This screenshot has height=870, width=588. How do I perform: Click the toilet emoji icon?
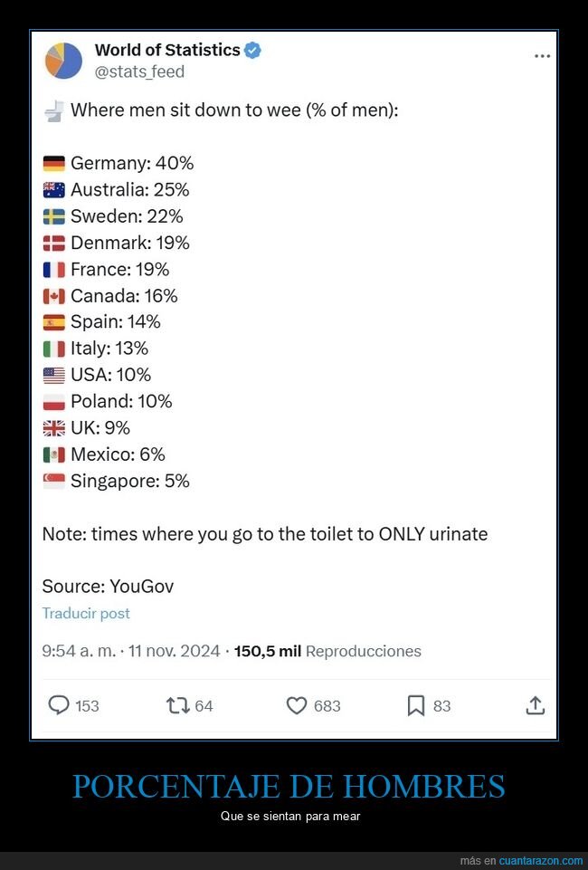pos(53,110)
